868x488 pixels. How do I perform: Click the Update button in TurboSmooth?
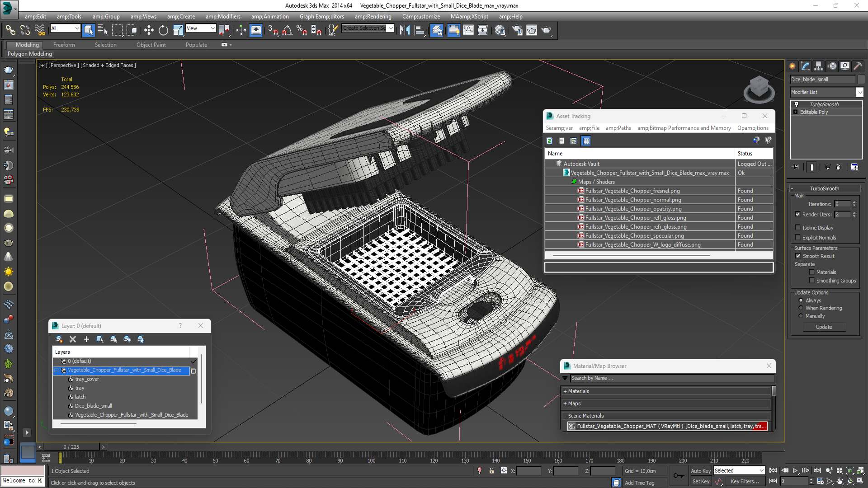tap(824, 327)
